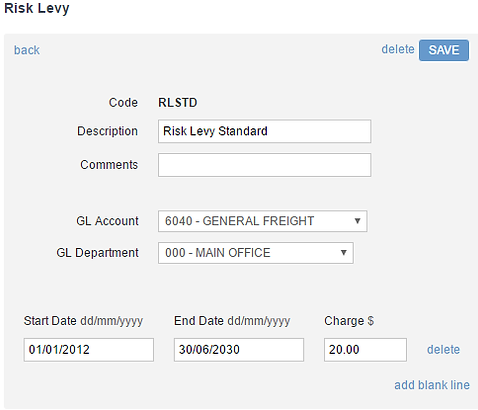Viewport: 478px width, 410px height.
Task: Click the Description label
Action: coord(107,131)
